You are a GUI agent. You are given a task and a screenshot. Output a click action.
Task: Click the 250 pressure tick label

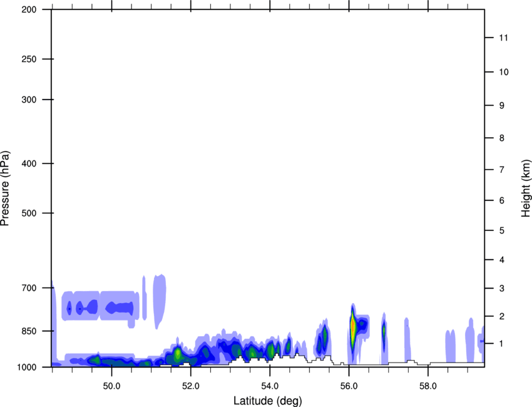[x=29, y=59]
